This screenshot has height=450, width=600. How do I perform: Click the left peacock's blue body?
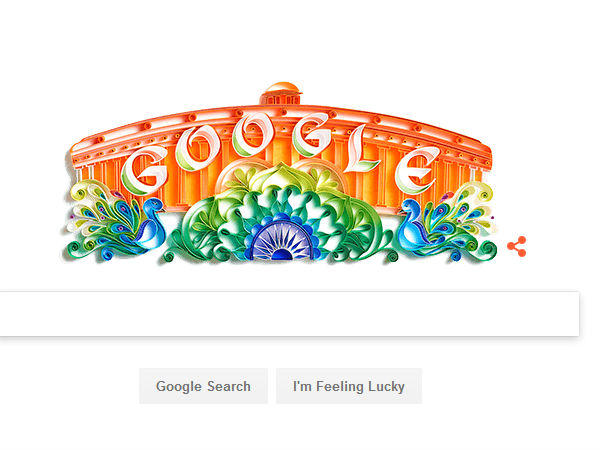click(x=151, y=224)
